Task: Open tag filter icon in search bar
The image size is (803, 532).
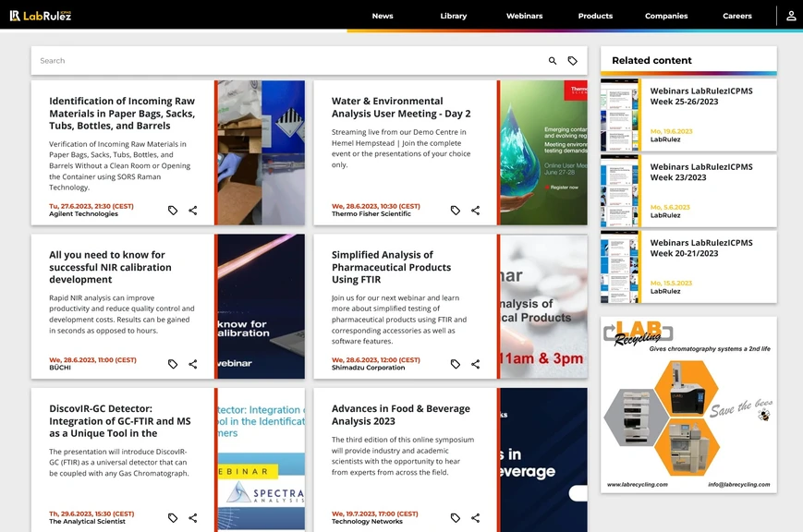Action: (572, 61)
